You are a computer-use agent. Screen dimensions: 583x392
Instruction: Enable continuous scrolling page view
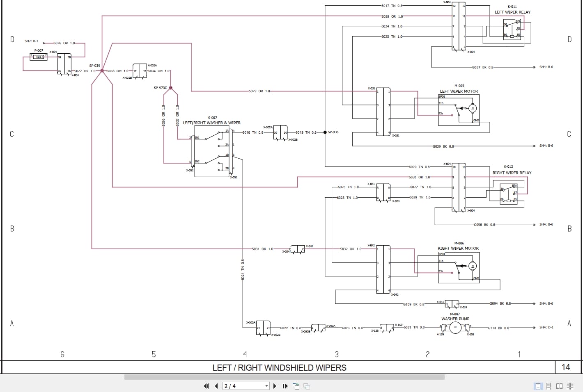pos(549,386)
